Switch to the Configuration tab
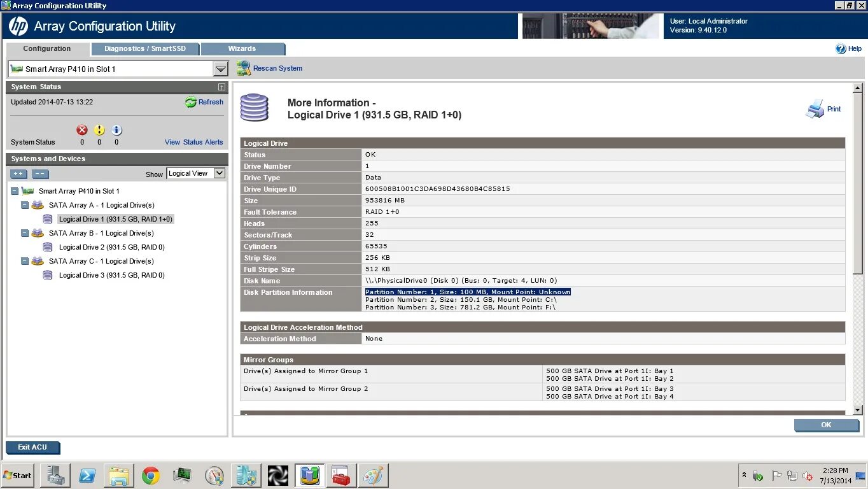Viewport: 868px width, 489px height. pyautogui.click(x=47, y=48)
